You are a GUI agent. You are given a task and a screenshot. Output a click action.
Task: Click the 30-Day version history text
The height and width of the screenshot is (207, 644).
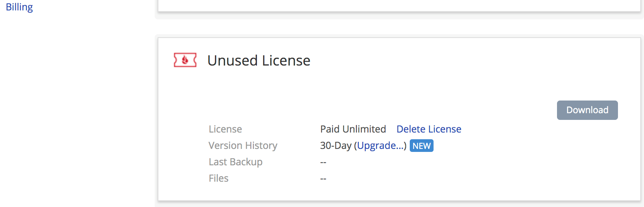point(336,146)
